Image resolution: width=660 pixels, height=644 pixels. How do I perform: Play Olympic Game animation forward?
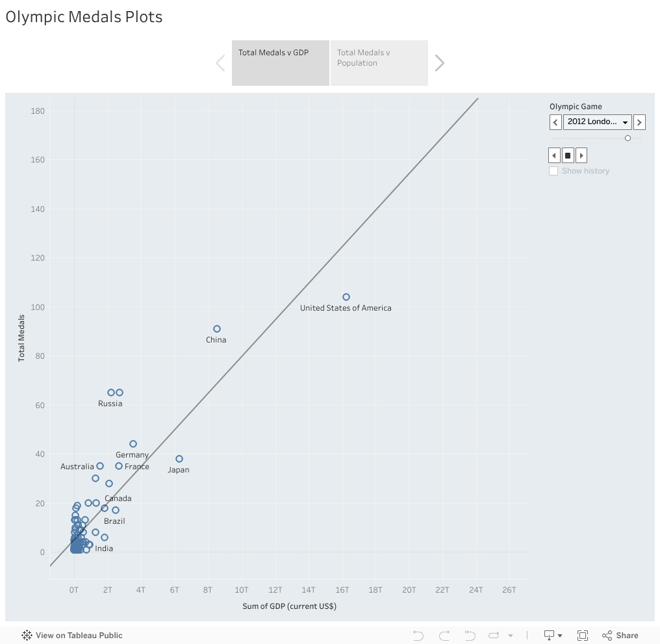(x=581, y=155)
